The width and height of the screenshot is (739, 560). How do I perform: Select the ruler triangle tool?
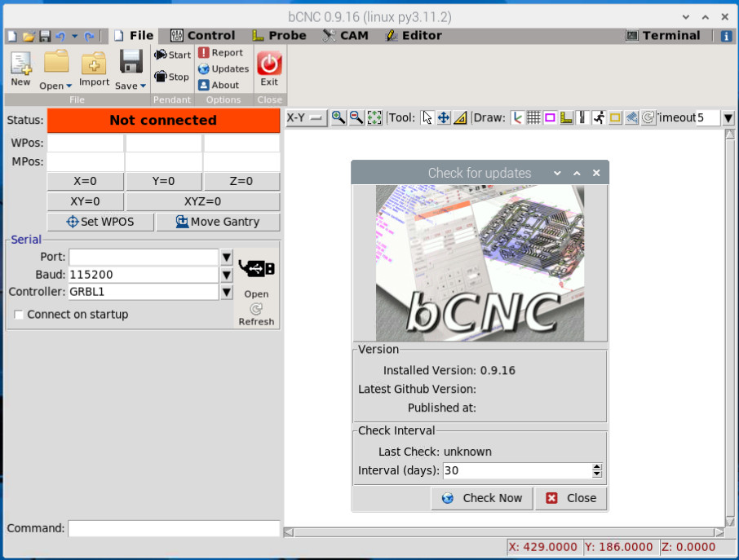[x=461, y=117]
